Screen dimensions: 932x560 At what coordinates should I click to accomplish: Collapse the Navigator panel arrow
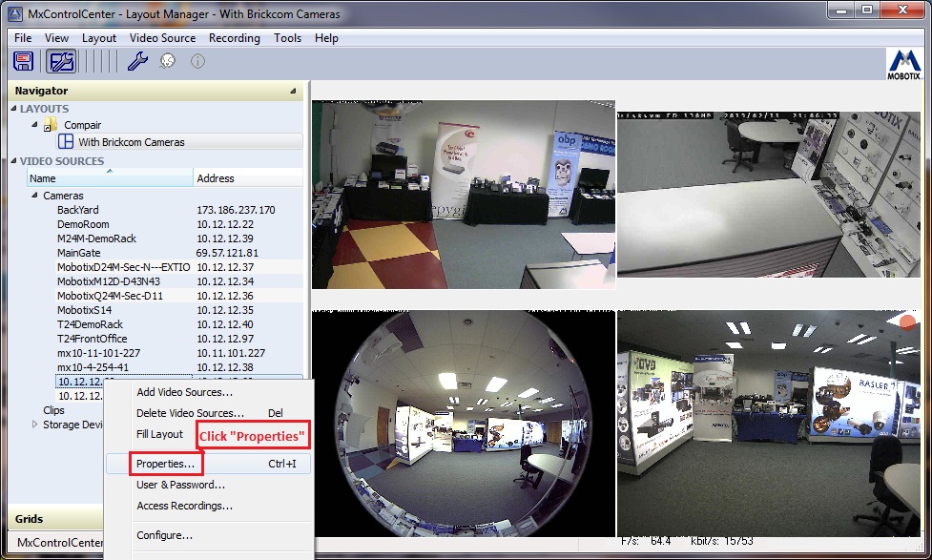[293, 91]
